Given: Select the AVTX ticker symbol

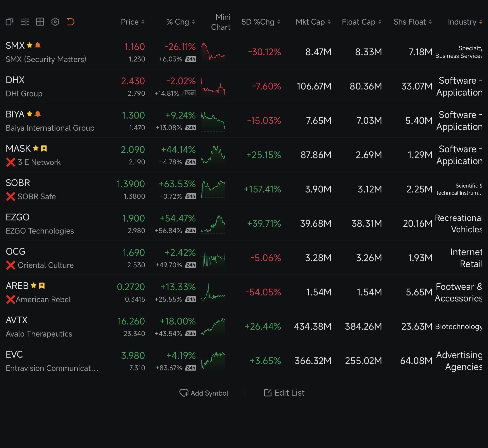Looking at the screenshot, I should click(16, 320).
